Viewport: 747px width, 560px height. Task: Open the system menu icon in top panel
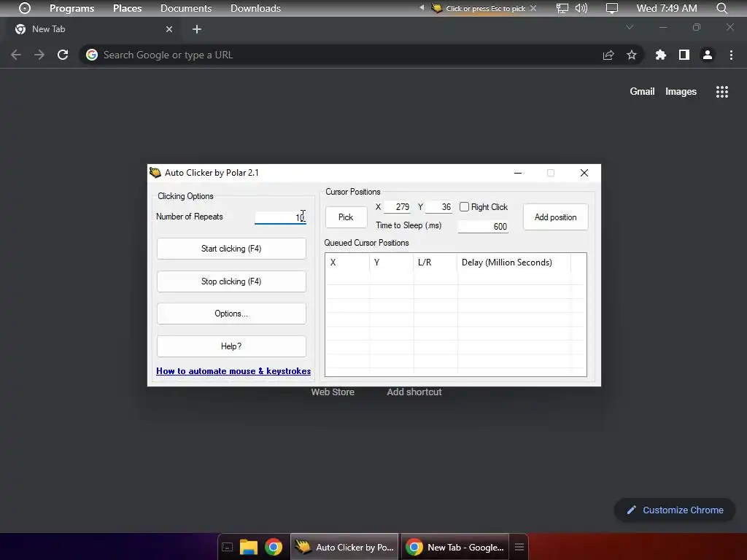(x=25, y=8)
